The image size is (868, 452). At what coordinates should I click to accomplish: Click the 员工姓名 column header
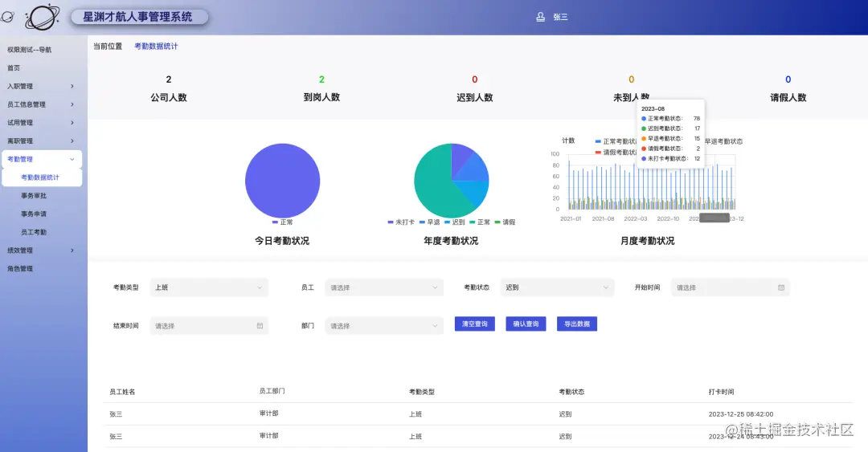(122, 392)
